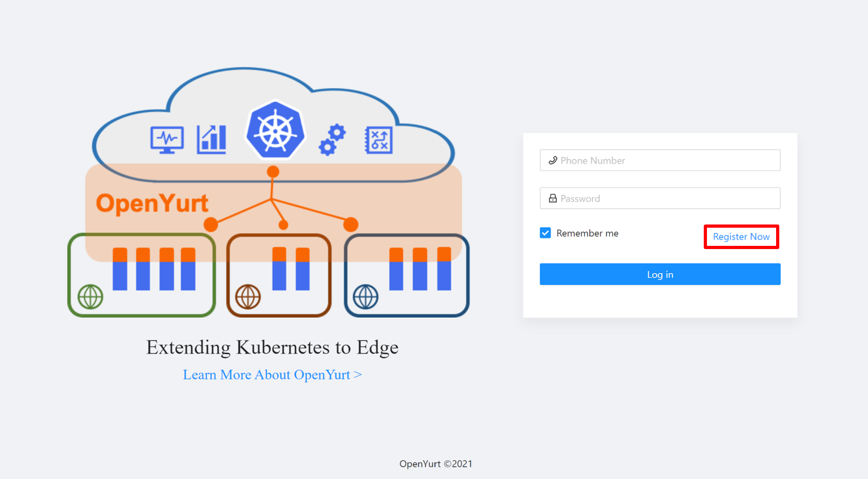
Task: Click the lock icon in Password field
Action: (553, 199)
